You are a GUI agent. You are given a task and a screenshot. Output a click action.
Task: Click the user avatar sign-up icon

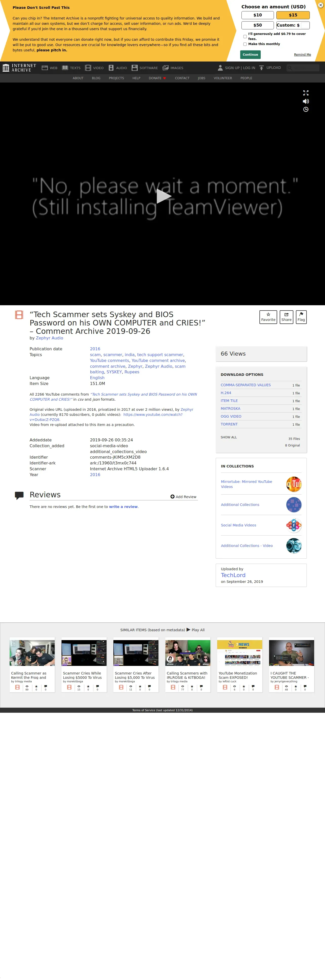pos(220,68)
